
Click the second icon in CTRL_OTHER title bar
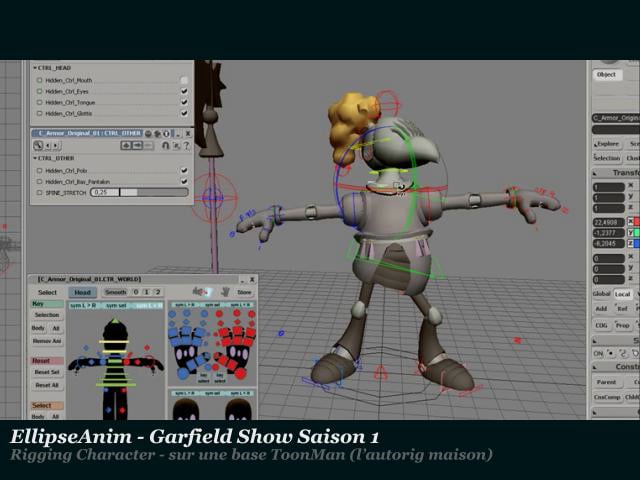157,133
